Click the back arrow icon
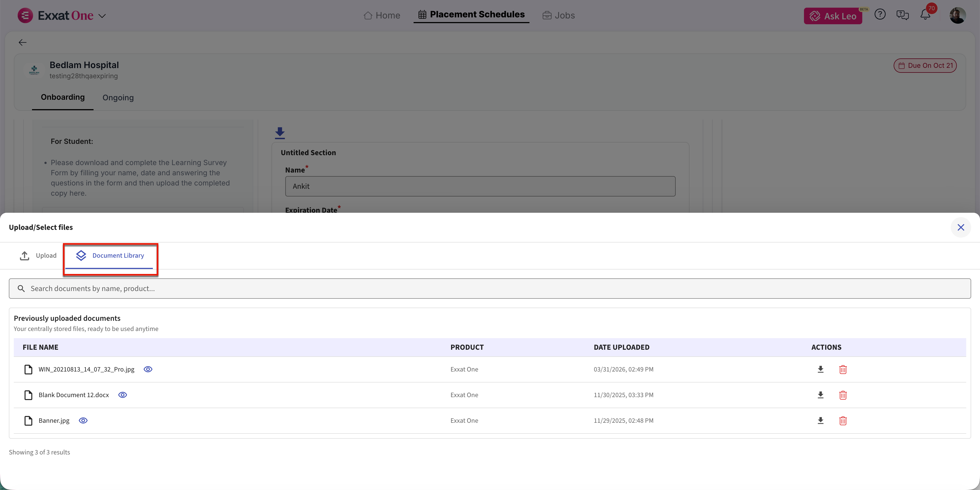The height and width of the screenshot is (490, 980). (22, 42)
